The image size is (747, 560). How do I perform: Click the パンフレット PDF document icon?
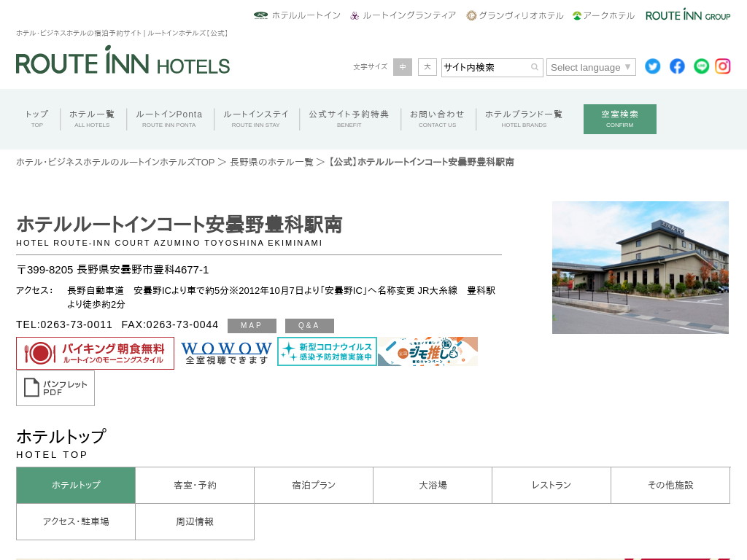tap(55, 388)
